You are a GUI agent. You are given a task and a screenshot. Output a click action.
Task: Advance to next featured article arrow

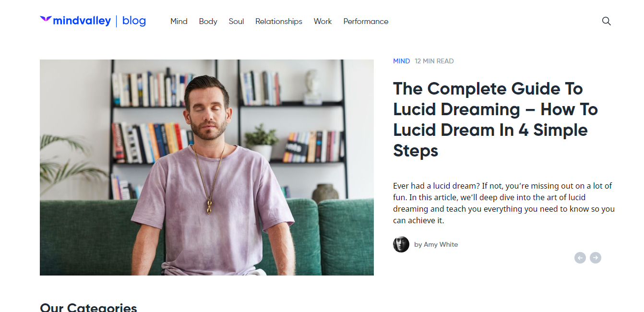coord(596,258)
